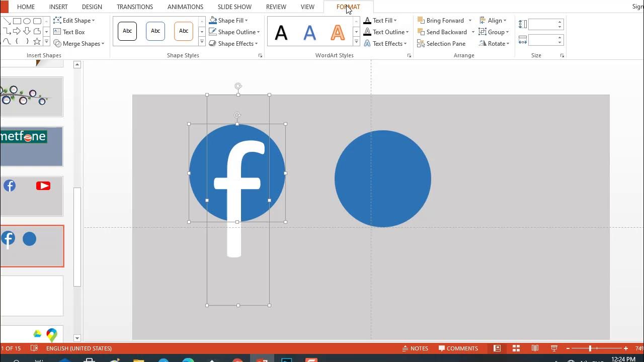Open the Rotate dropdown
644x362 pixels.
(x=495, y=43)
